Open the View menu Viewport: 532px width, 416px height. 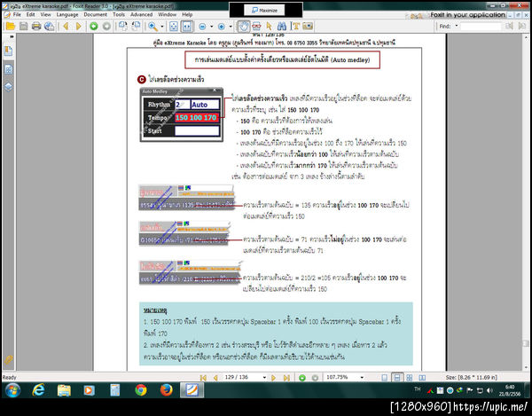tap(45, 14)
